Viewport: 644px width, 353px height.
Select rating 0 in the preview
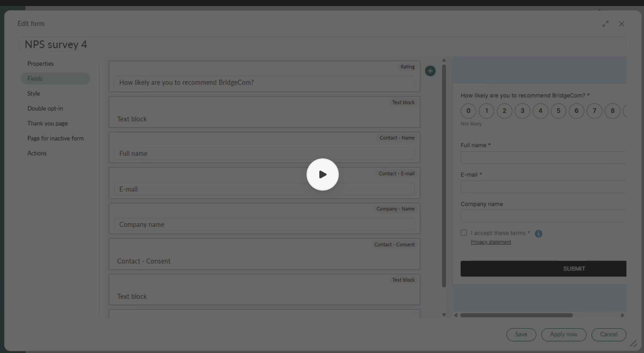(468, 111)
